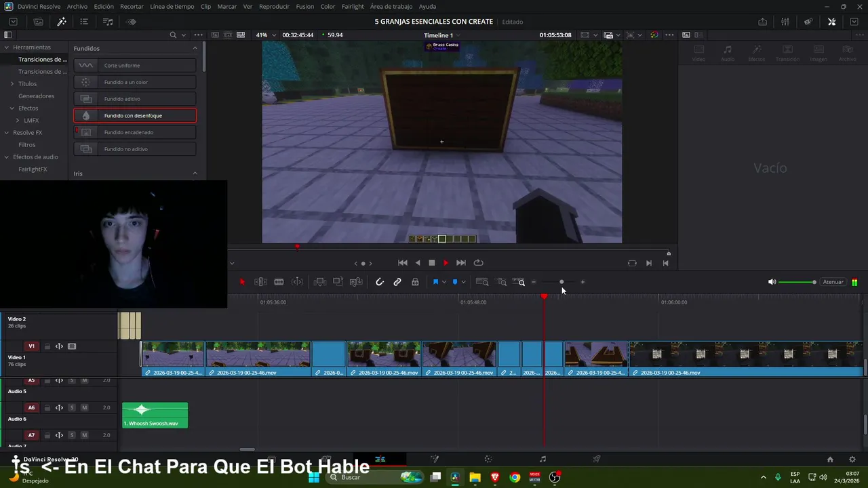This screenshot has width=868, height=488.
Task: Select the arrow Selection mode tool
Action: (242, 282)
